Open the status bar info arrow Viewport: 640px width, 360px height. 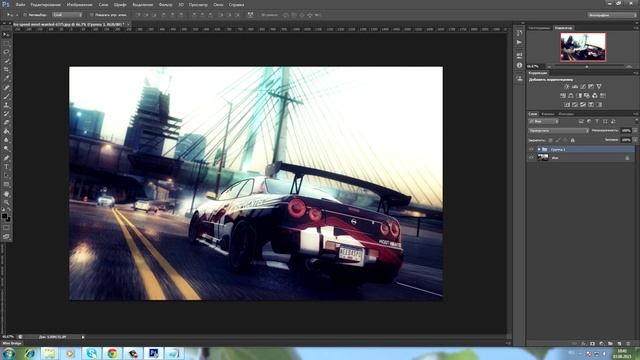pyautogui.click(x=83, y=337)
